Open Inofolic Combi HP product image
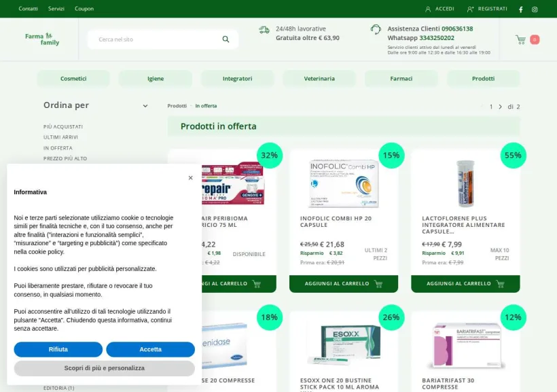Image resolution: width=557 pixels, height=392 pixels. pos(344,183)
